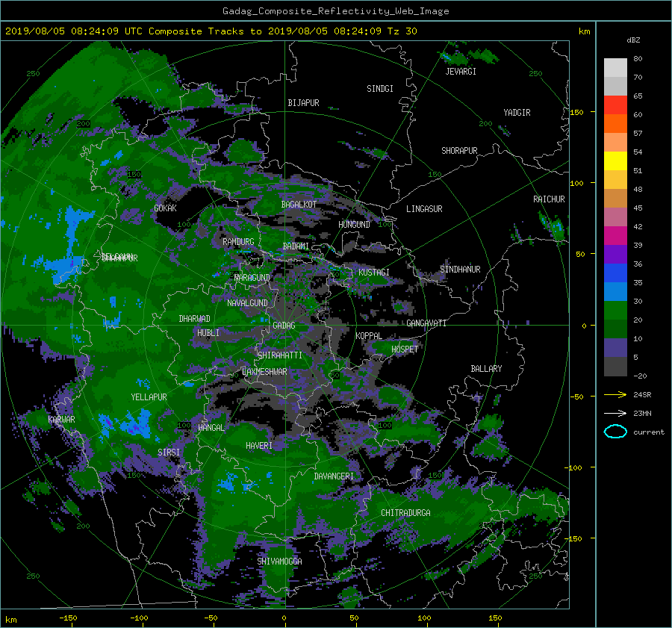
Task: Click the 'current' legend label
Action: point(648,432)
